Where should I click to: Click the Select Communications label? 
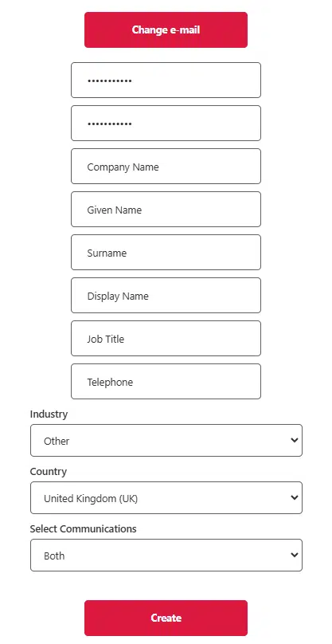83,528
